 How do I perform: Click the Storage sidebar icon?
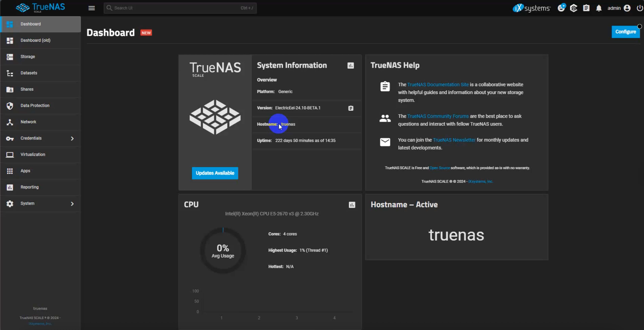(x=10, y=57)
